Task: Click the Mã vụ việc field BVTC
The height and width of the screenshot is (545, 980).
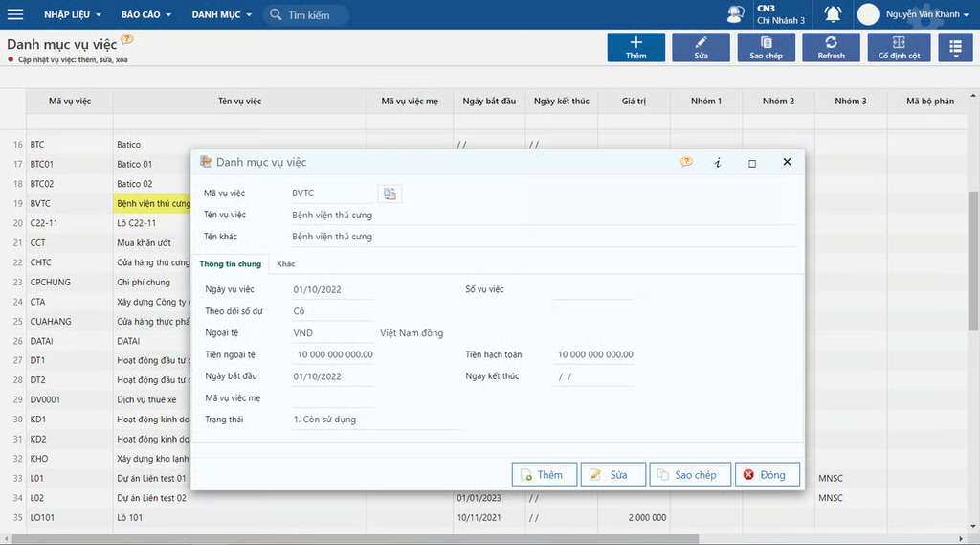Action: pos(331,193)
